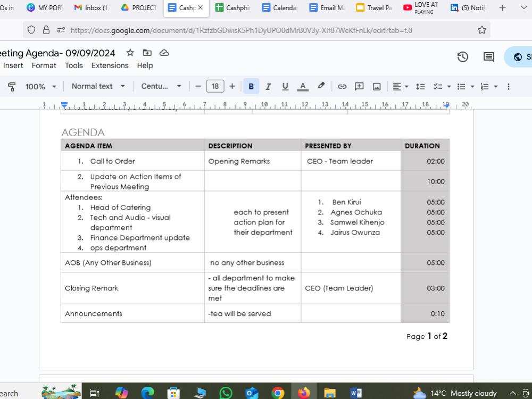The width and height of the screenshot is (532, 399).
Task: Open text color picker
Action: (303, 87)
